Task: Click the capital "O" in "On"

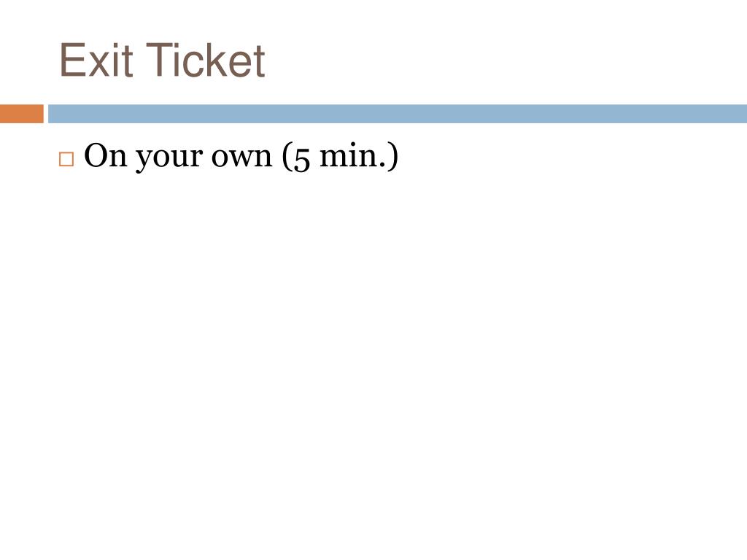Action: [x=96, y=156]
